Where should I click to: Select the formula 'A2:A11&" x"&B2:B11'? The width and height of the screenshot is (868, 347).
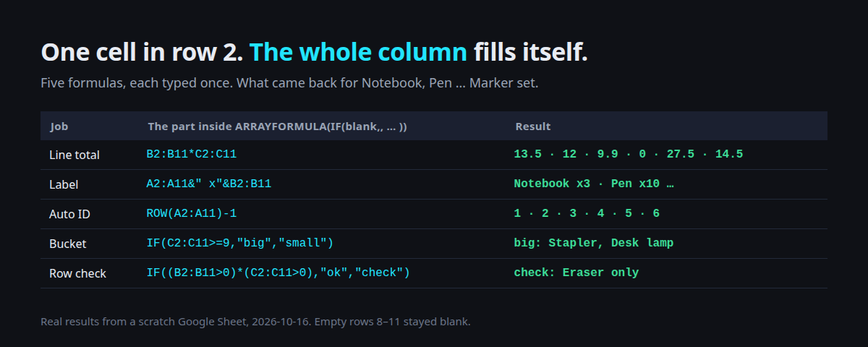209,184
